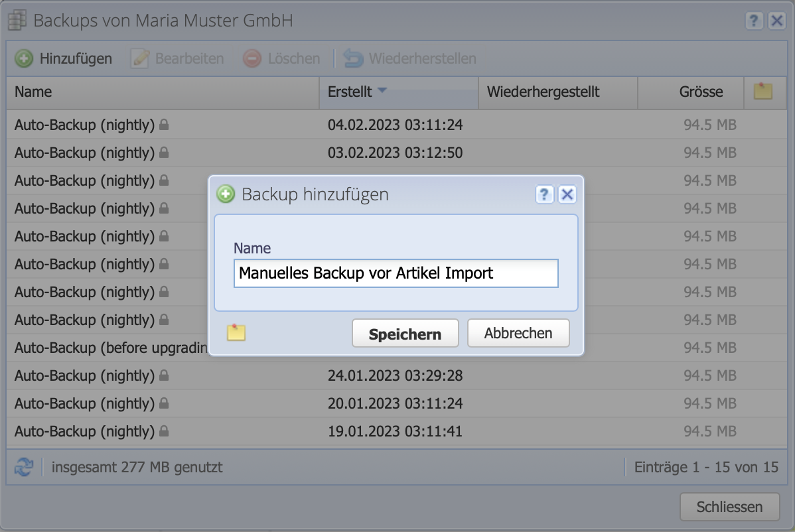Toggle the lock on the 19.01.2023 backup
The height and width of the screenshot is (532, 795).
point(163,431)
